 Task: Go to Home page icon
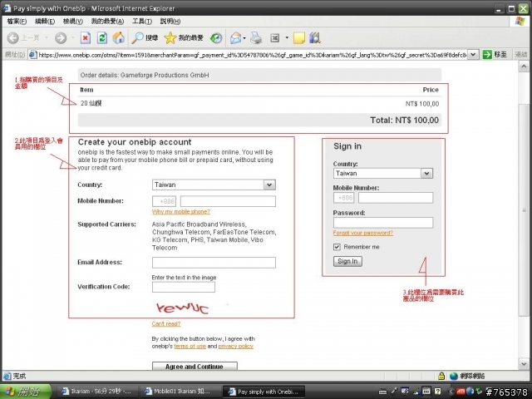pos(118,37)
